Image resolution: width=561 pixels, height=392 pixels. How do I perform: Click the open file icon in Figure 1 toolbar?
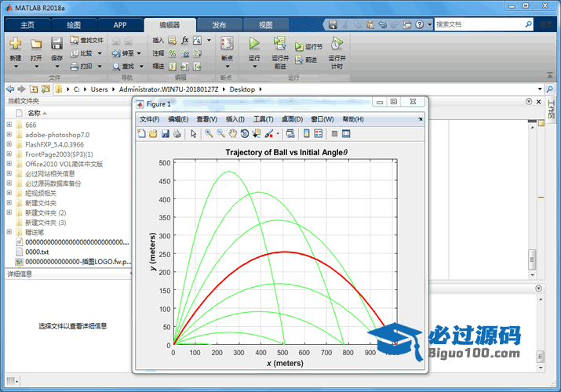(x=153, y=133)
